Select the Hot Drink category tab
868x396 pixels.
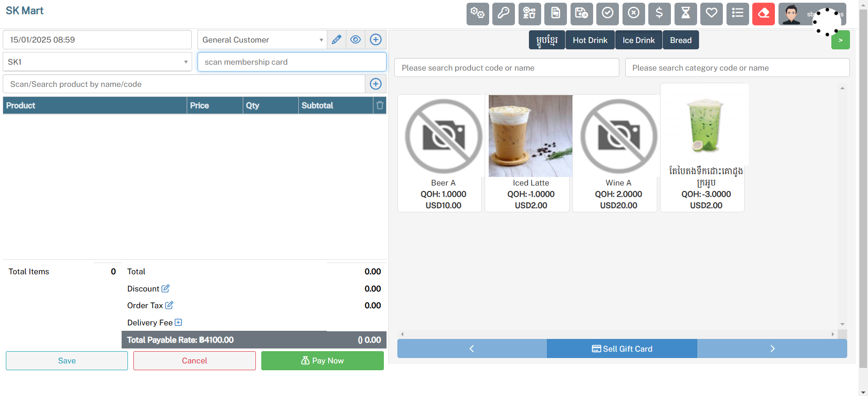point(590,40)
